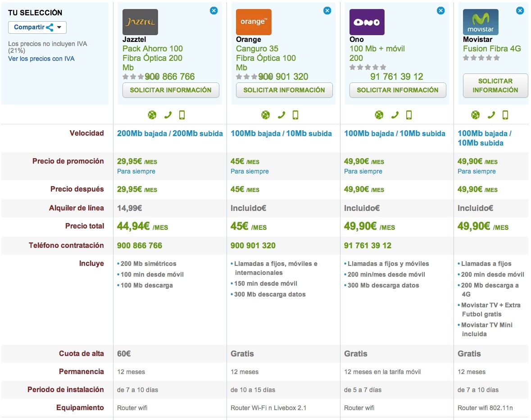Click Orange '150 min desde móvil' bullet

point(266,283)
